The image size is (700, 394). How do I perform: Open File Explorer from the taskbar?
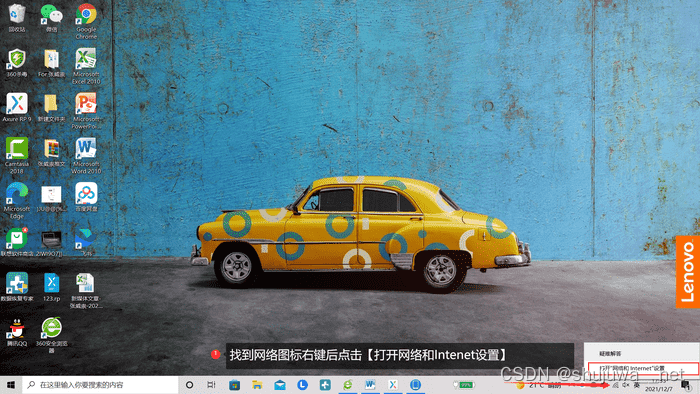tap(257, 385)
